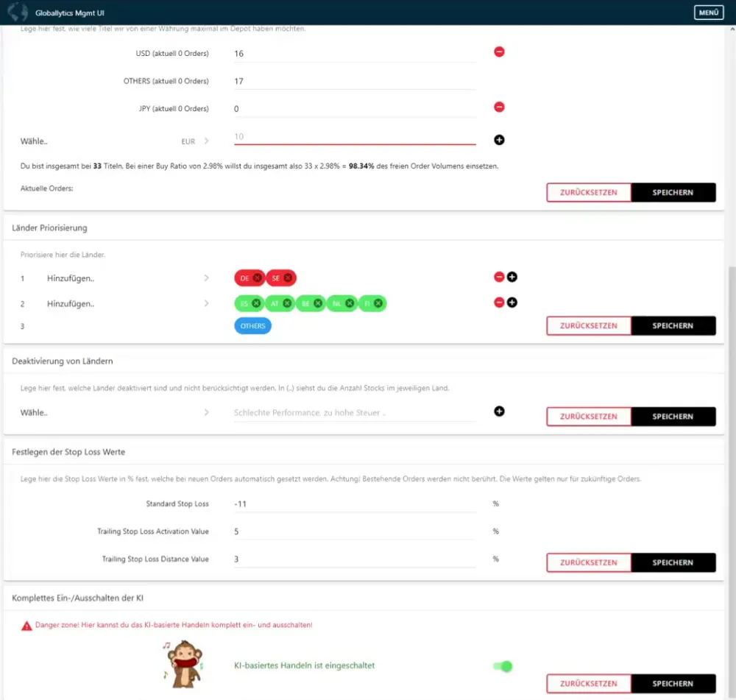Save the Länder Priorisierung settings
The image size is (736, 700).
[x=673, y=326]
